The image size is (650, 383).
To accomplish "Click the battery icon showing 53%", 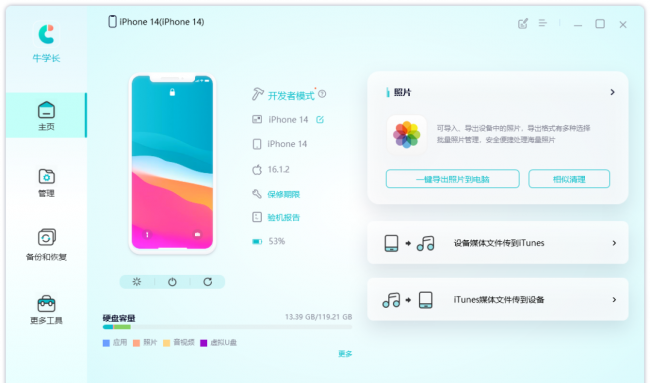I will pos(257,241).
